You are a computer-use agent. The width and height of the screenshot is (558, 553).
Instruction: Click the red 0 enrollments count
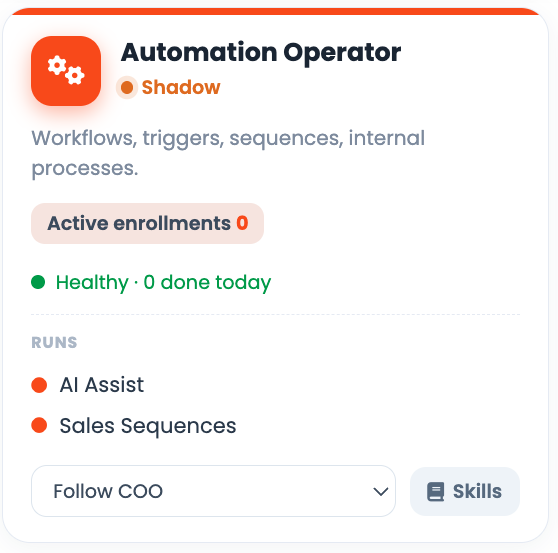242,223
